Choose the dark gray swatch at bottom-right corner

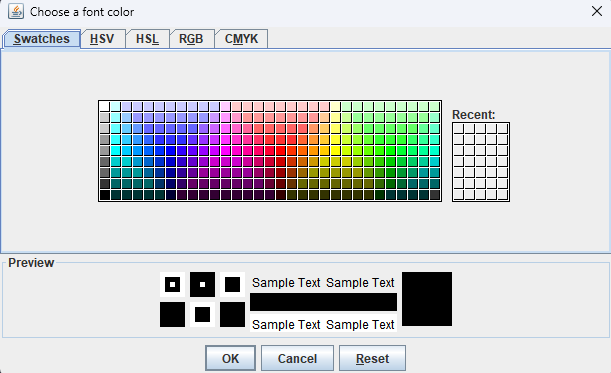point(435,195)
